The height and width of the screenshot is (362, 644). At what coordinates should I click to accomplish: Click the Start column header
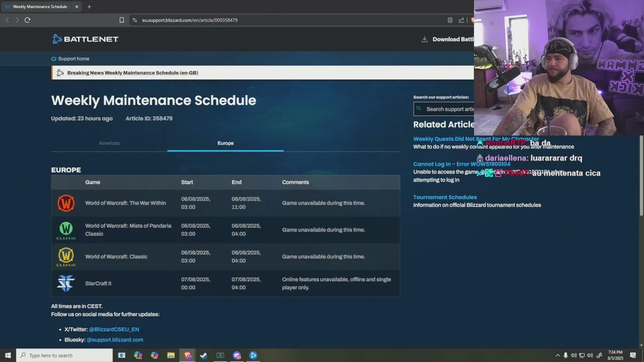pyautogui.click(x=187, y=182)
